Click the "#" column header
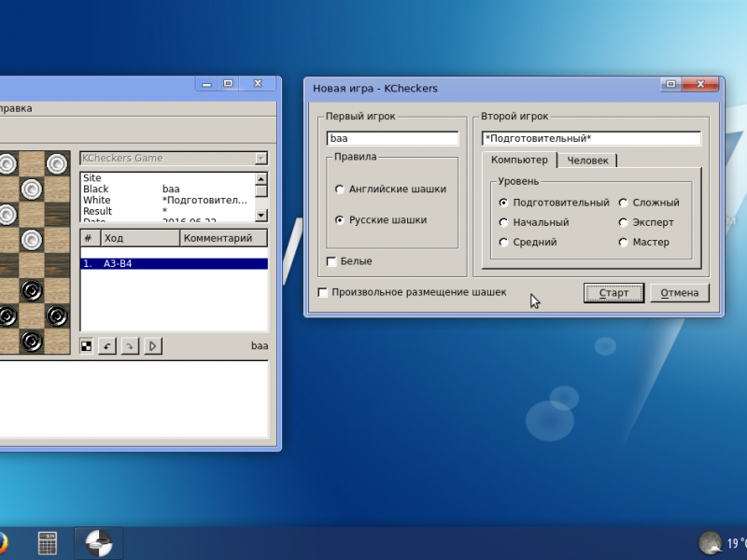747x560 pixels. click(x=91, y=238)
